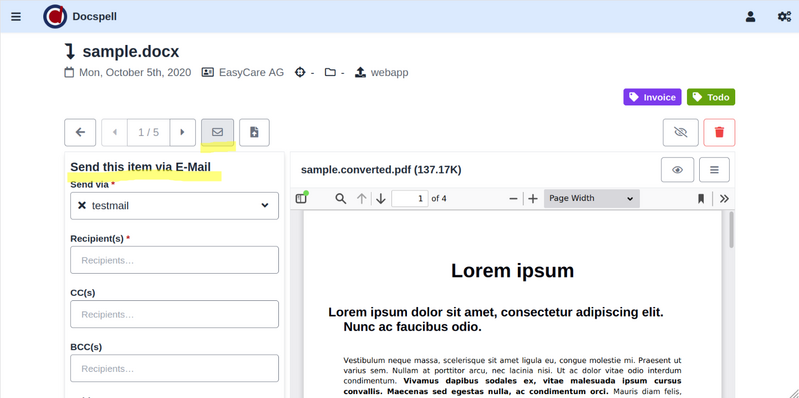799x398 pixels.
Task: Open the user profile menu
Action: [750, 17]
